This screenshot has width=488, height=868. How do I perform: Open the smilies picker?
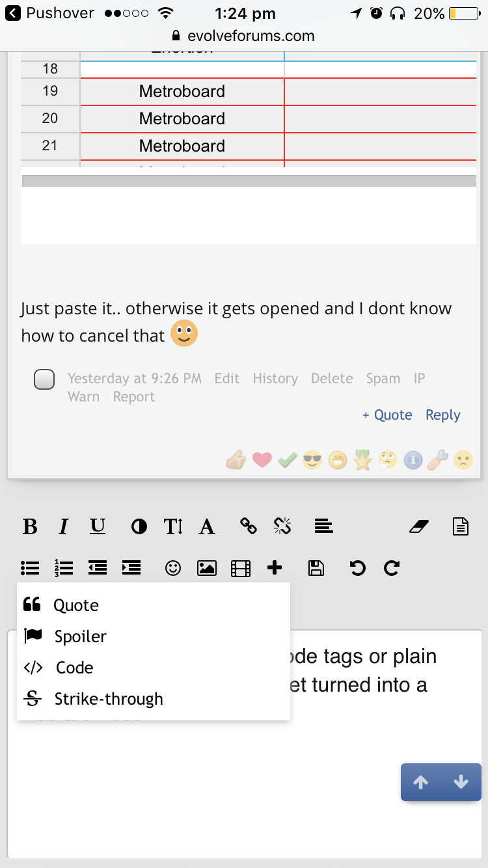click(x=172, y=568)
